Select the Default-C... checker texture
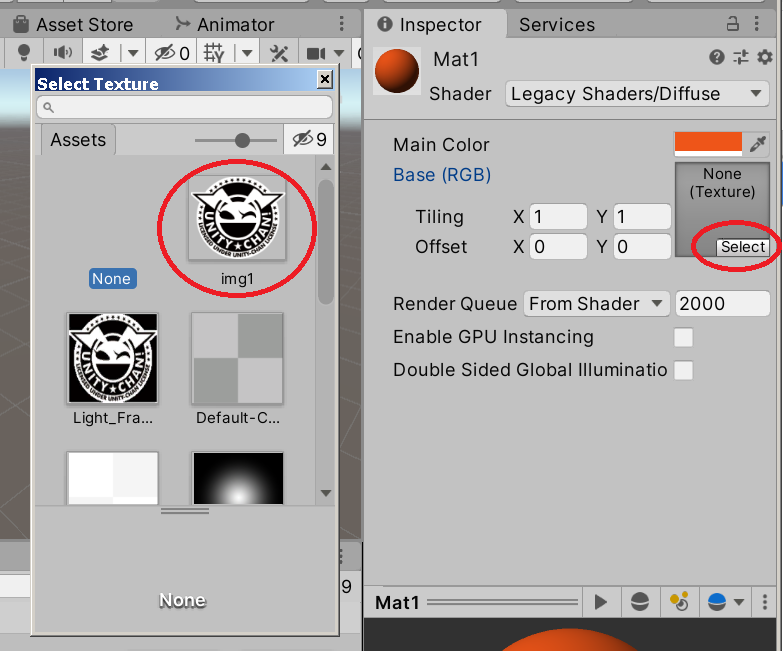The width and height of the screenshot is (783, 651). (238, 358)
